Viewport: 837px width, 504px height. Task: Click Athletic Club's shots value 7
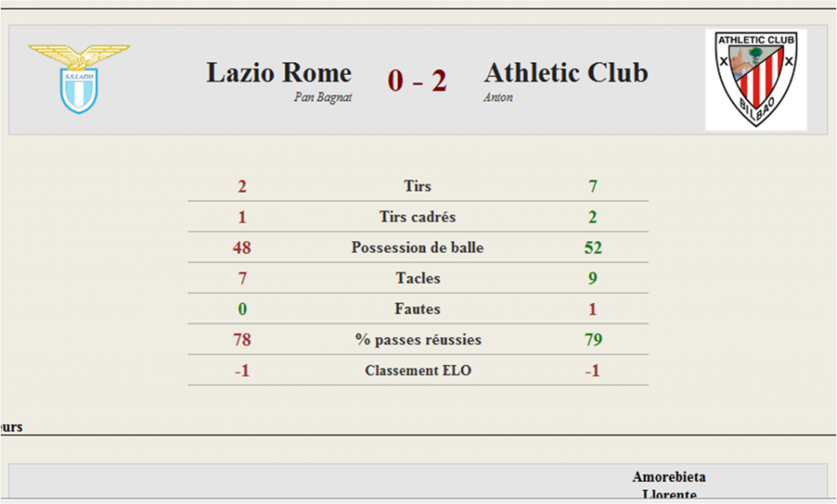point(593,186)
